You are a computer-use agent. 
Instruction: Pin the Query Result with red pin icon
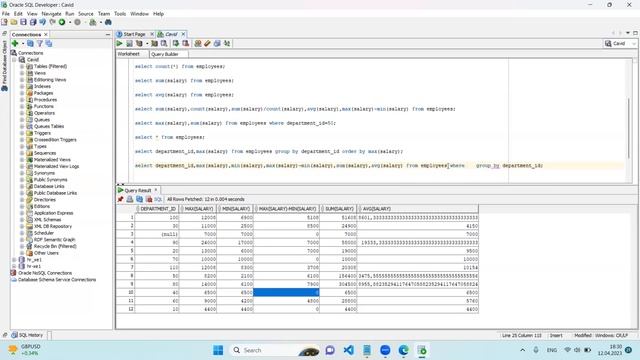[120, 199]
